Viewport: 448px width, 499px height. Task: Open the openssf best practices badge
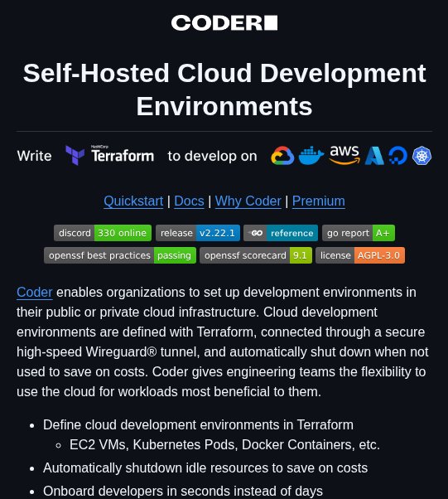click(x=120, y=255)
